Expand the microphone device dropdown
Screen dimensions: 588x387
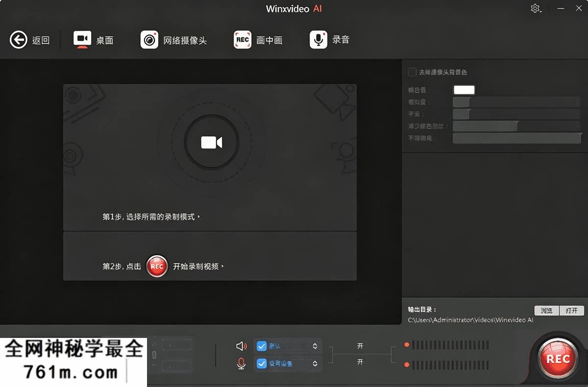coord(315,364)
